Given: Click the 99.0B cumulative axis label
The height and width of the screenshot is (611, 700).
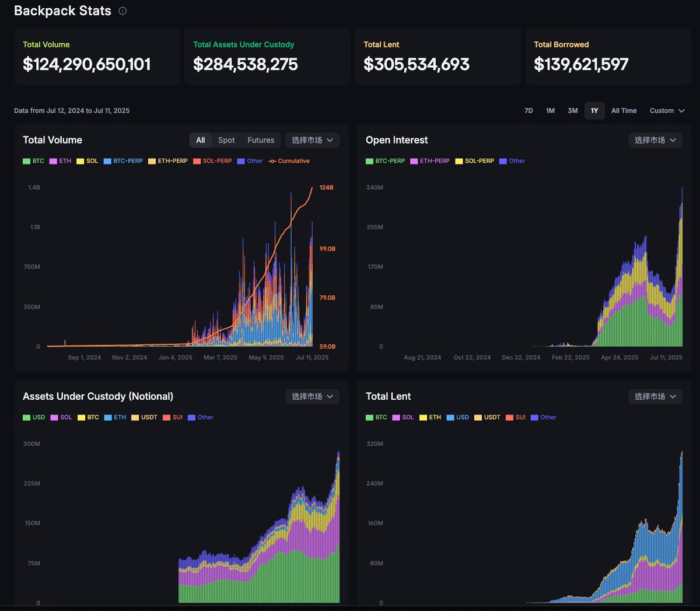Looking at the screenshot, I should [x=327, y=249].
